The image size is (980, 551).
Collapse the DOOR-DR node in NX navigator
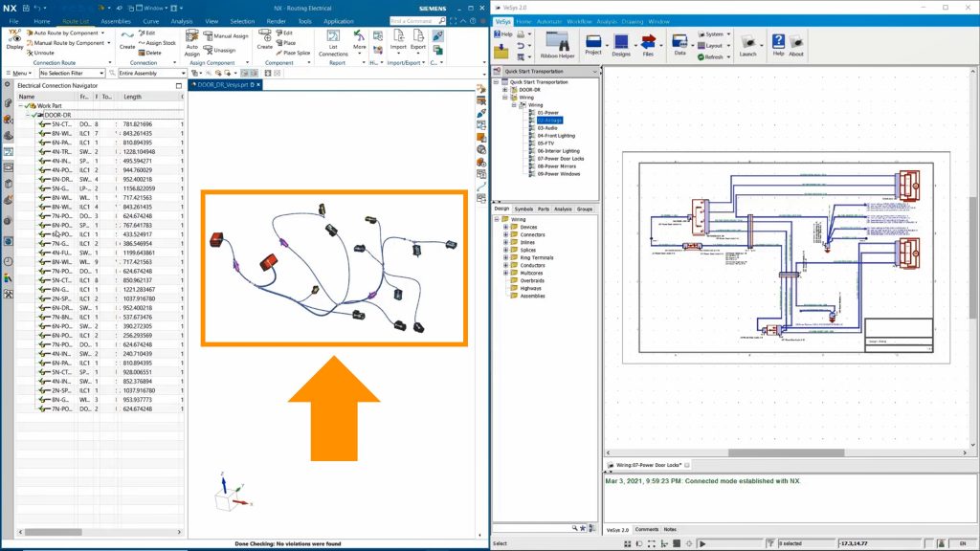click(28, 115)
